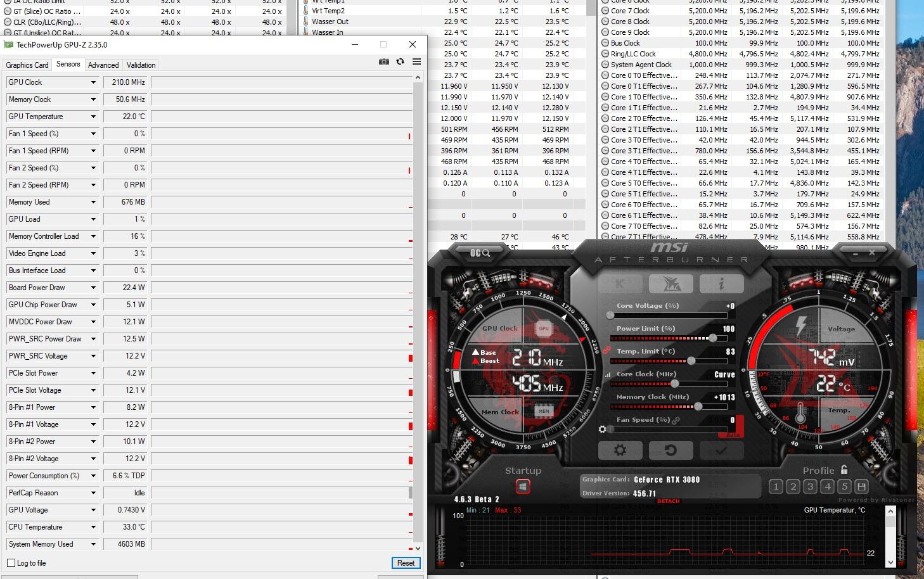The image size is (924, 579).
Task: Apply Afterburner settings with the checkmark
Action: coord(721,450)
